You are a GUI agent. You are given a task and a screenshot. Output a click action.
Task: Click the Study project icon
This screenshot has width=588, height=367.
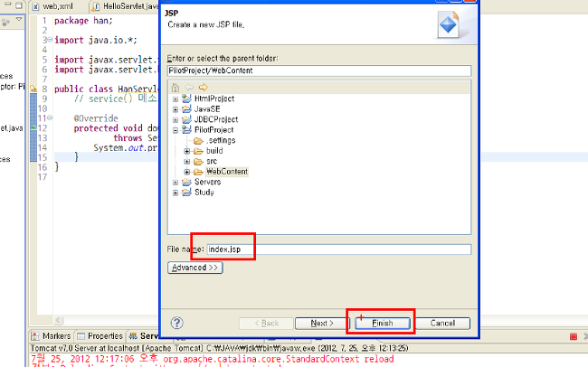pyautogui.click(x=186, y=193)
